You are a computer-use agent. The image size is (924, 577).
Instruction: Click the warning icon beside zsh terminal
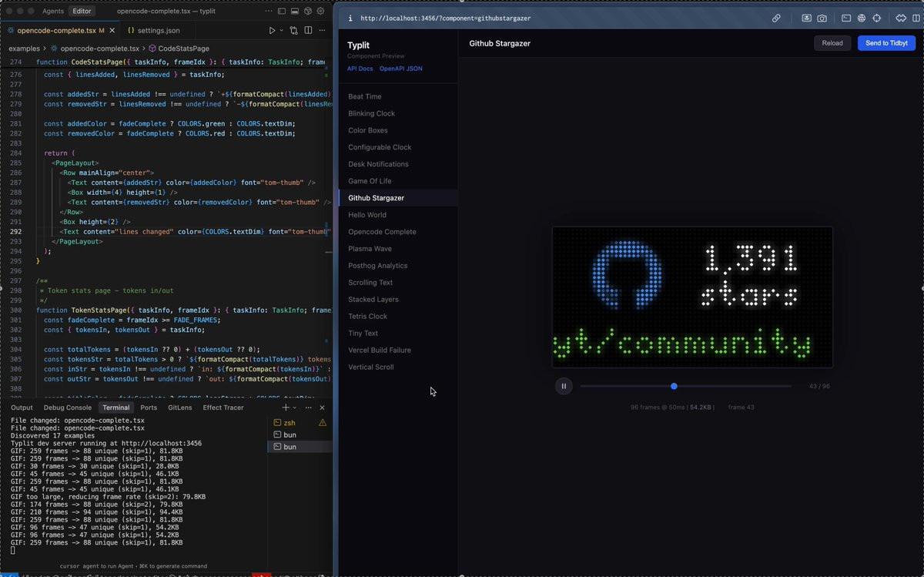[323, 423]
